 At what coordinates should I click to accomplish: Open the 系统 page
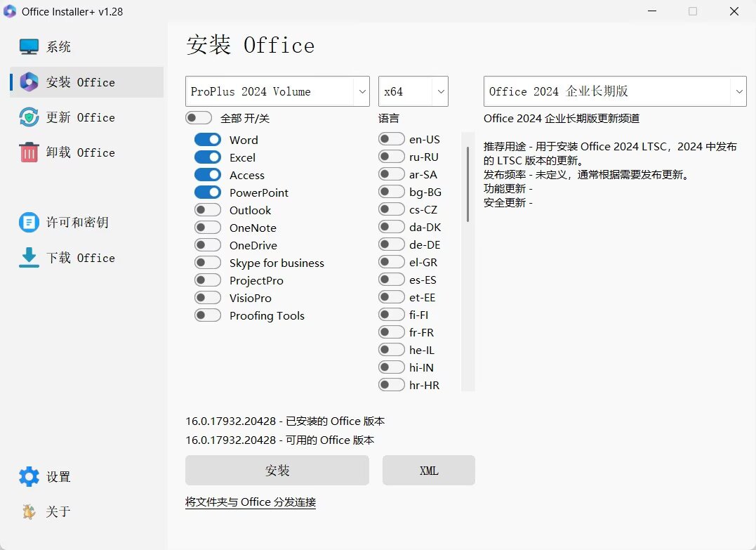[87, 47]
